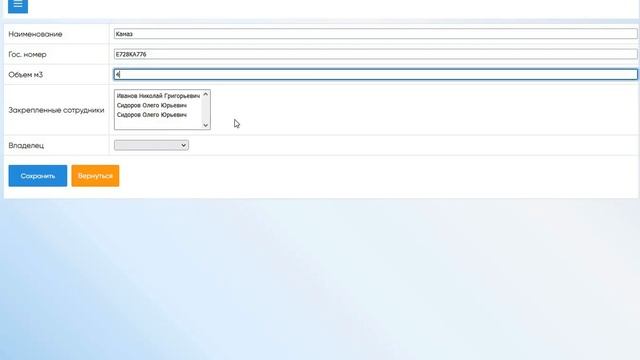Open the Владелец dropdown
Image resolution: width=640 pixels, height=360 pixels.
point(151,145)
